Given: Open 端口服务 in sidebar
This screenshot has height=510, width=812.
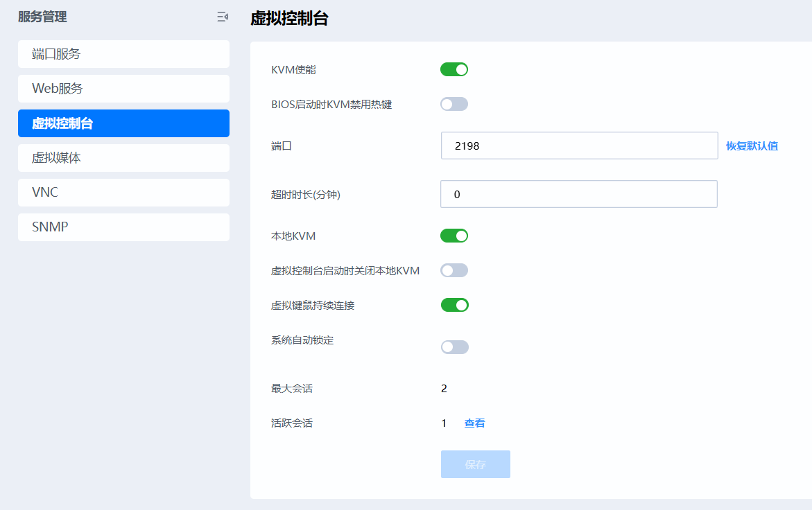Looking at the screenshot, I should pos(123,54).
